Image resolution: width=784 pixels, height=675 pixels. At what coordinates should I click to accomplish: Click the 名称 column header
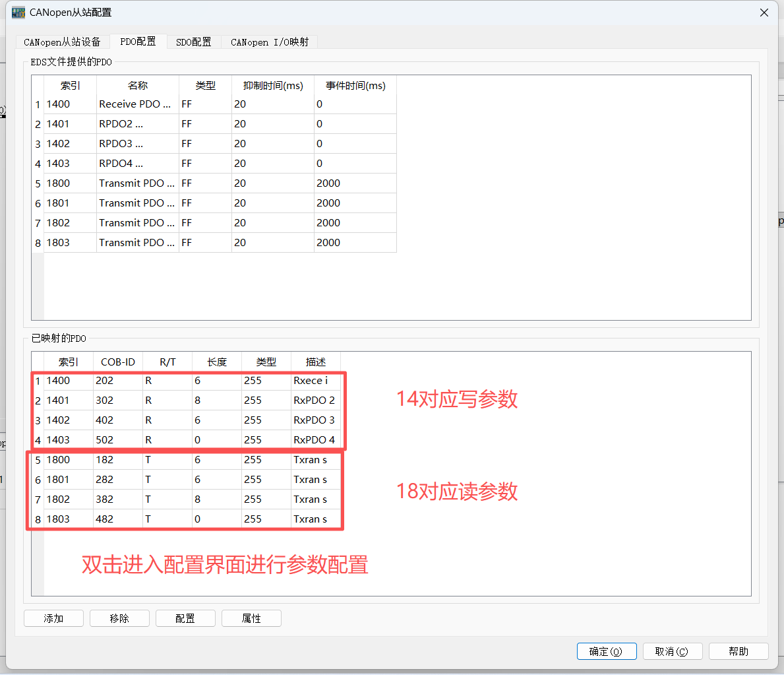coord(138,86)
